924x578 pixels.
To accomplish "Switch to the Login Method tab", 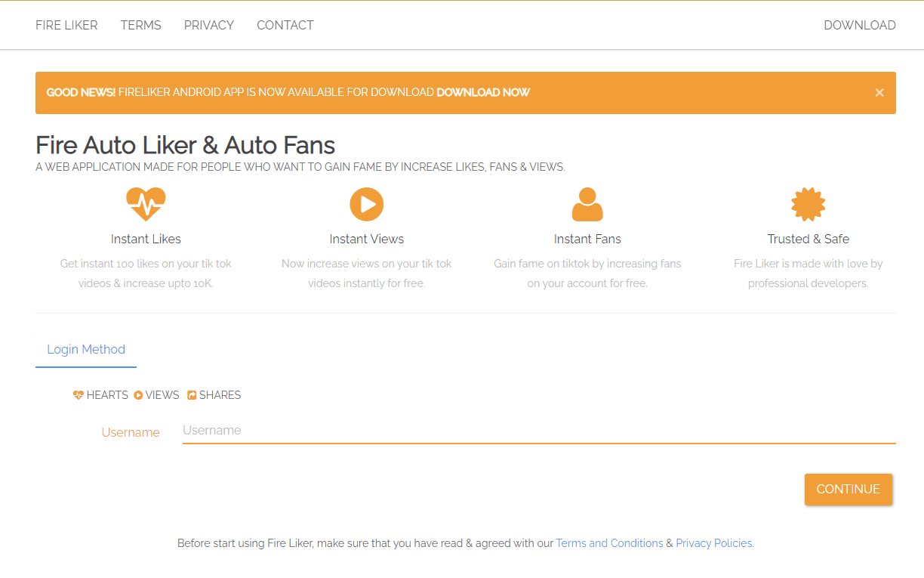I will tap(85, 349).
